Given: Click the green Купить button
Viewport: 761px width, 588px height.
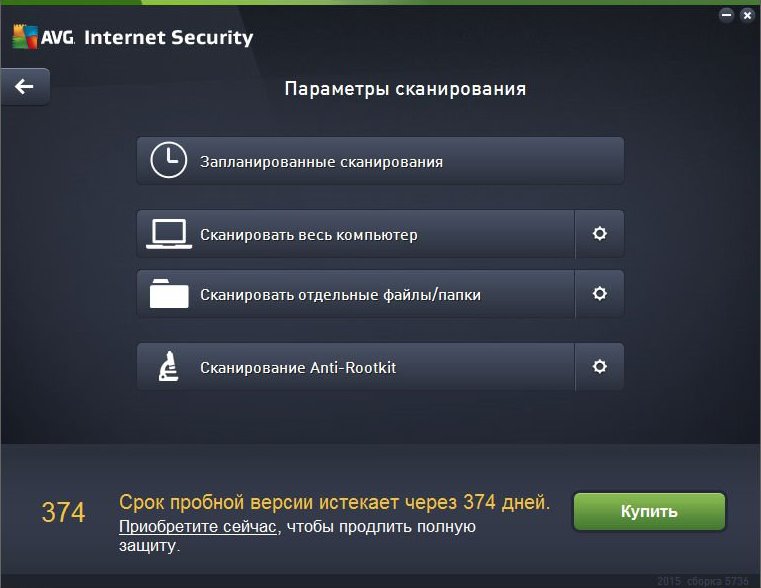Looking at the screenshot, I should pyautogui.click(x=649, y=511).
